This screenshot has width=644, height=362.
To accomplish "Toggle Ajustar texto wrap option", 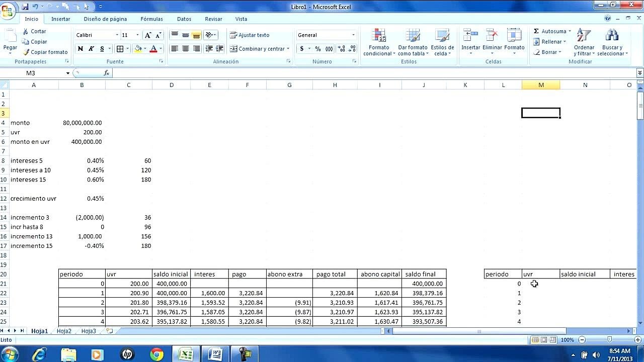I will 250,35.
